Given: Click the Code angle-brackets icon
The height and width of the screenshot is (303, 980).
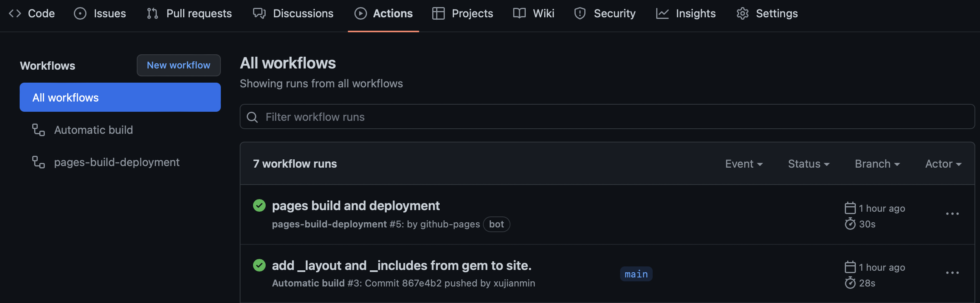Looking at the screenshot, I should pos(15,13).
